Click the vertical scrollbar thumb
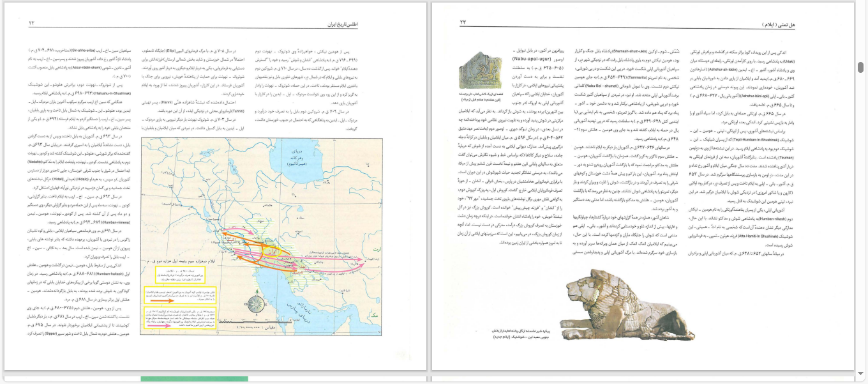 pos(862,68)
